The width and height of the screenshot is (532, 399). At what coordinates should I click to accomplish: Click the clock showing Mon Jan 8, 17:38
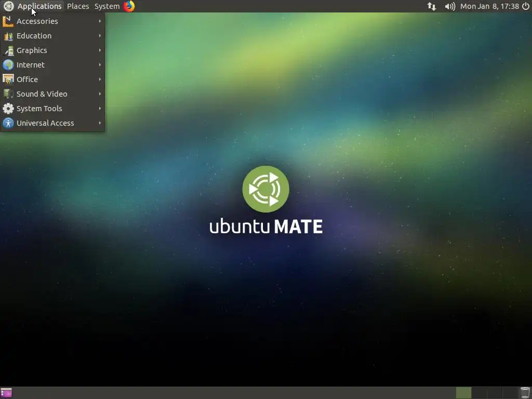click(x=489, y=6)
